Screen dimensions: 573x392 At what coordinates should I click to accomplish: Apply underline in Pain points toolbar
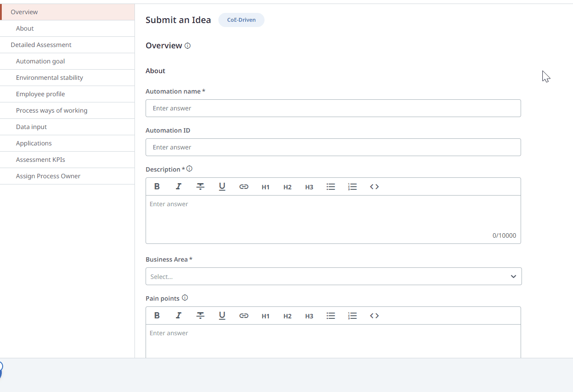point(222,316)
